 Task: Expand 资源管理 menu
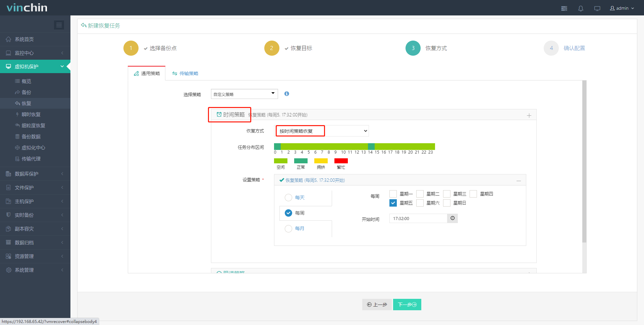tap(35, 256)
